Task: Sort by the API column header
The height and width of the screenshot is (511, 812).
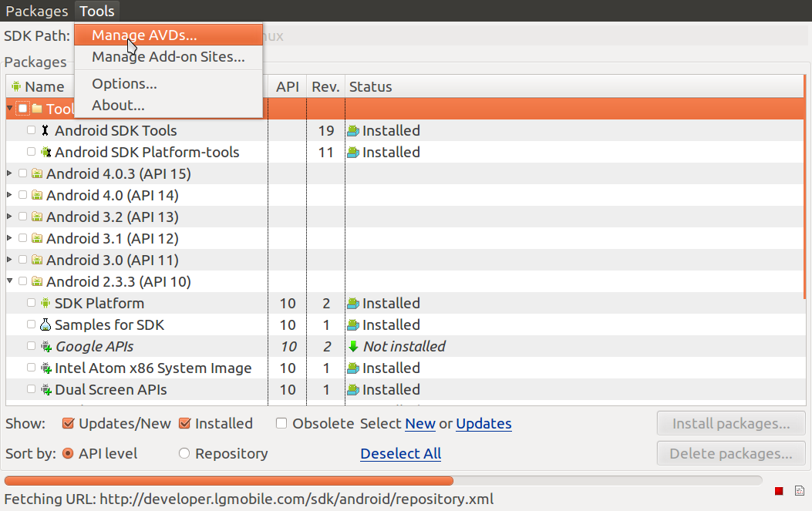Action: point(288,86)
